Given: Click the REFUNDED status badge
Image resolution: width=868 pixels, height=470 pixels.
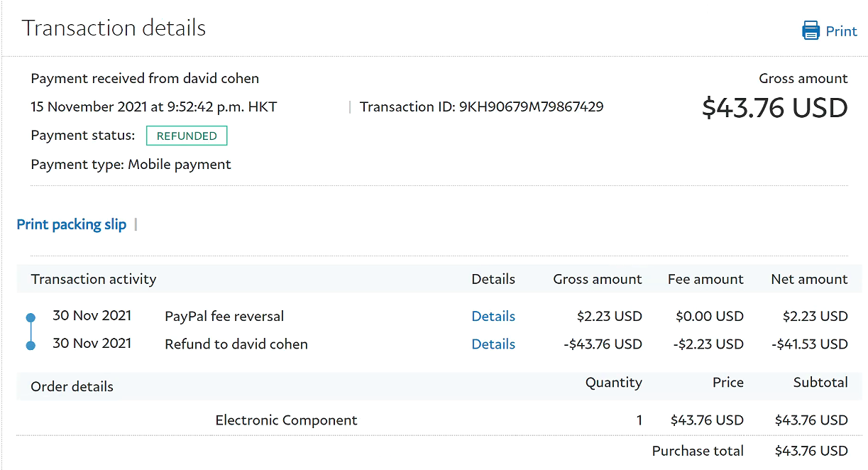Looking at the screenshot, I should (x=187, y=136).
